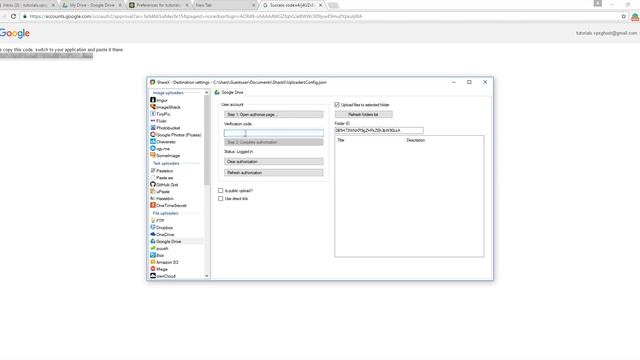Click the Refresh authorization button

point(273,173)
